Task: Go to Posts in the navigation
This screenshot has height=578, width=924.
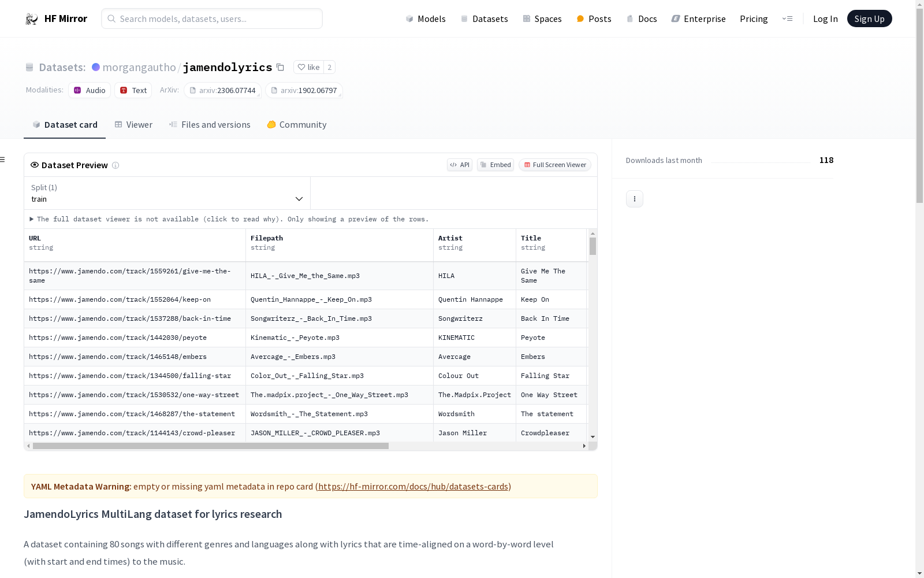Action: [x=594, y=19]
